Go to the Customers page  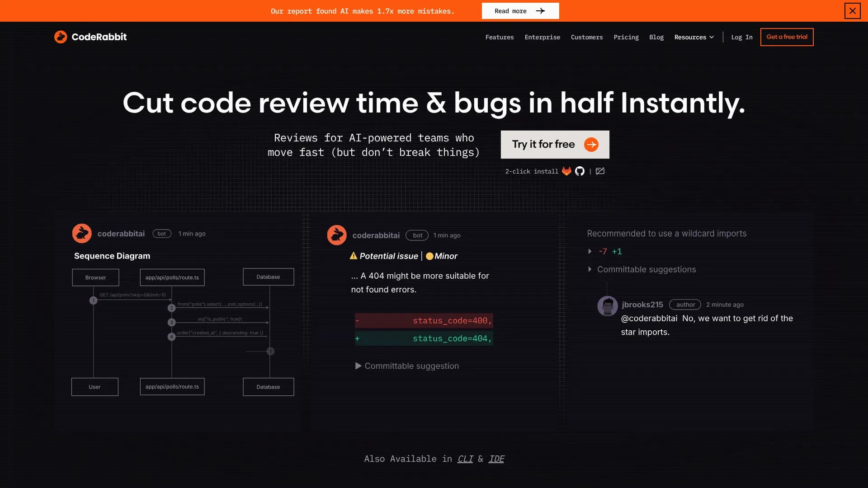587,37
